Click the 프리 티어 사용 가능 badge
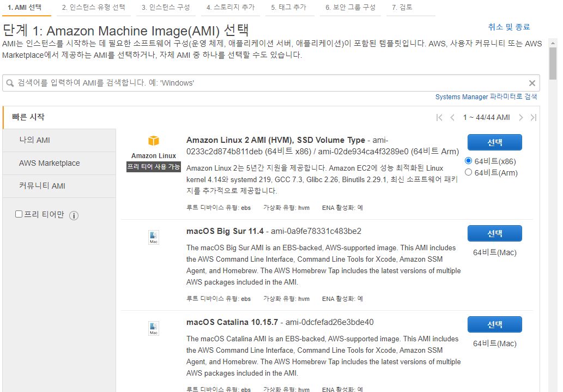Screen dimensions: 563x392 [x=154, y=167]
